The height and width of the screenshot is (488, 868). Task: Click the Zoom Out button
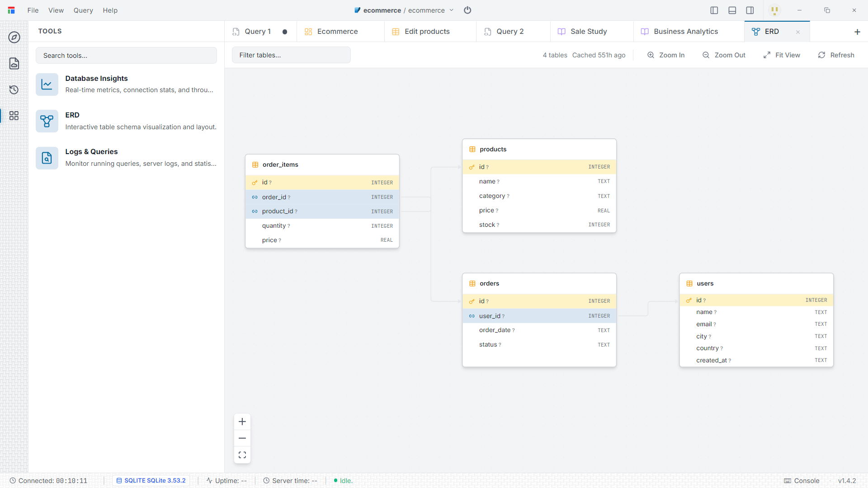[724, 55]
